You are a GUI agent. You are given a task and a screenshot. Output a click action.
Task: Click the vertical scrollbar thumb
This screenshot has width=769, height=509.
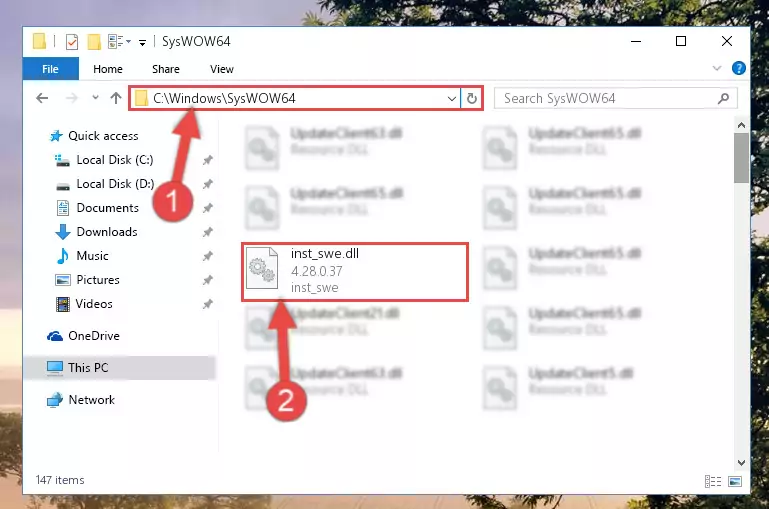pos(741,158)
